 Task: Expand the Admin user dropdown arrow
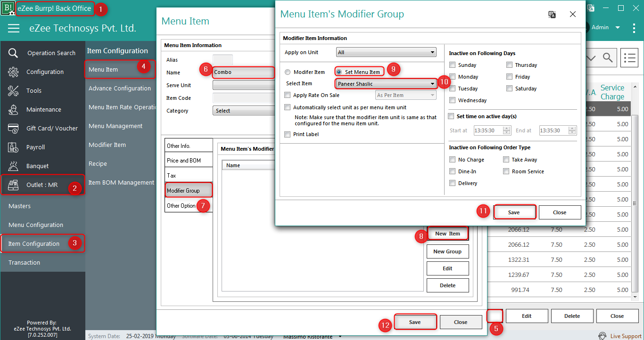(x=618, y=27)
